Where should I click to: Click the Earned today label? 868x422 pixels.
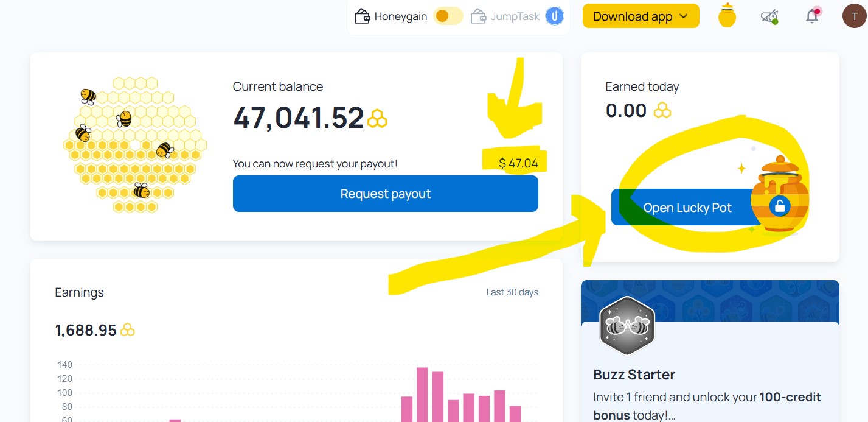click(x=642, y=86)
